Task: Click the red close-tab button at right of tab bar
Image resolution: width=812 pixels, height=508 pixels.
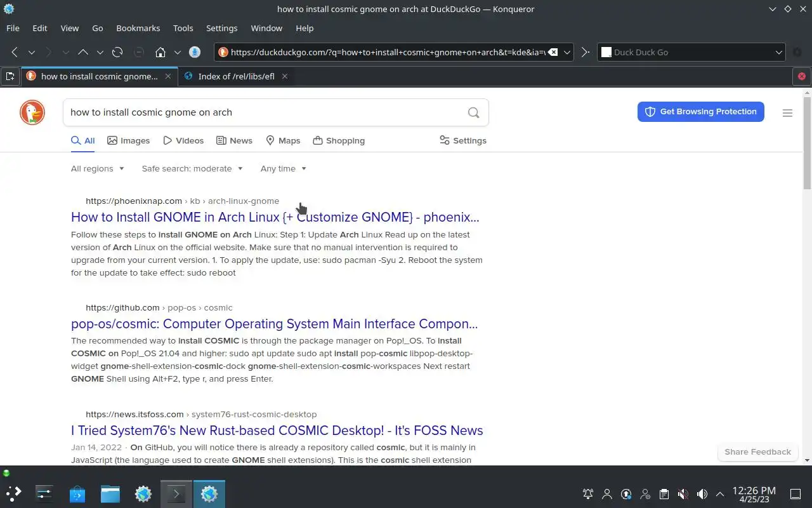Action: click(802, 76)
